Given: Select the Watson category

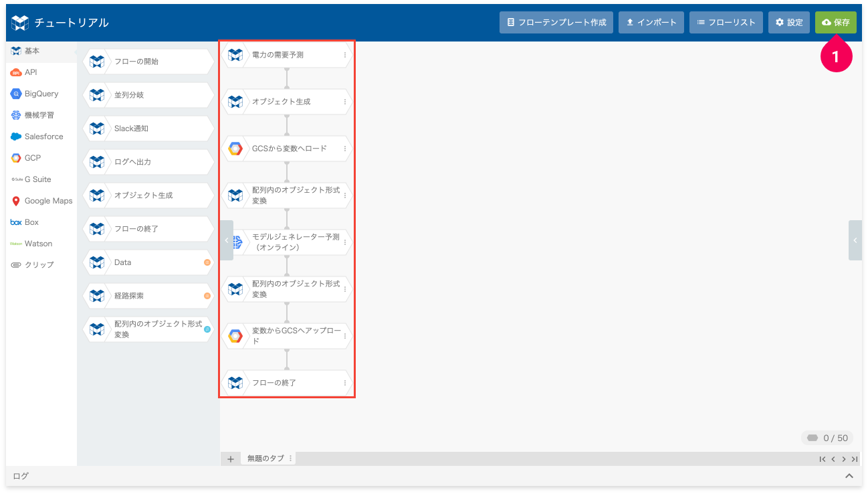Looking at the screenshot, I should click(41, 244).
